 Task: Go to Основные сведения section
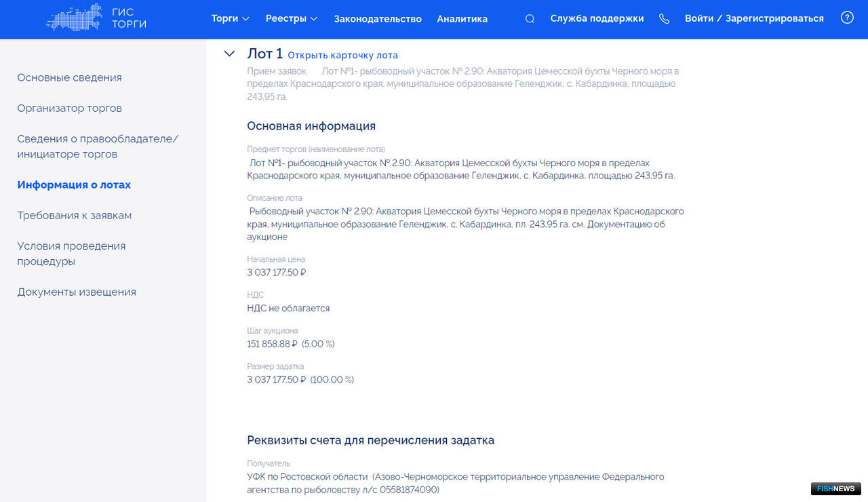[x=69, y=77]
